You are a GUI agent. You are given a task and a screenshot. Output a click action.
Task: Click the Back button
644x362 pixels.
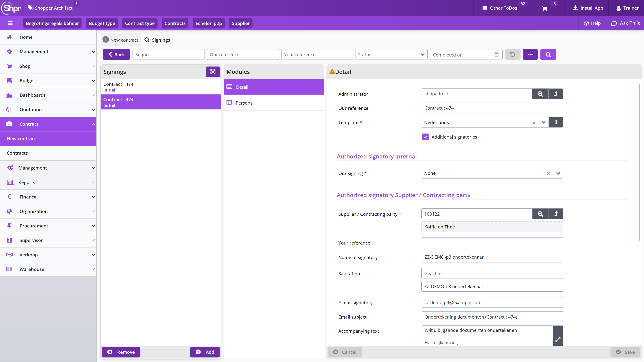coord(116,55)
